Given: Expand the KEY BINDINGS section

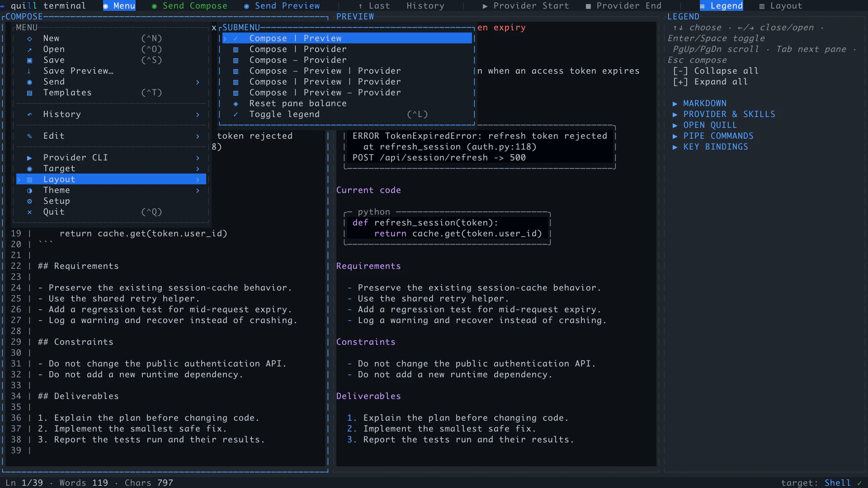Looking at the screenshot, I should point(710,147).
